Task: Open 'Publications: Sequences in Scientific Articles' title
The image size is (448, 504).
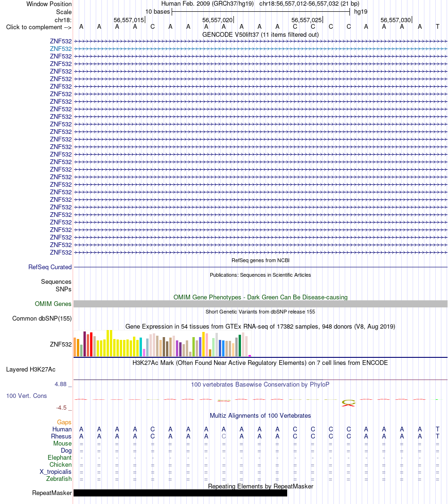Action: (260, 275)
